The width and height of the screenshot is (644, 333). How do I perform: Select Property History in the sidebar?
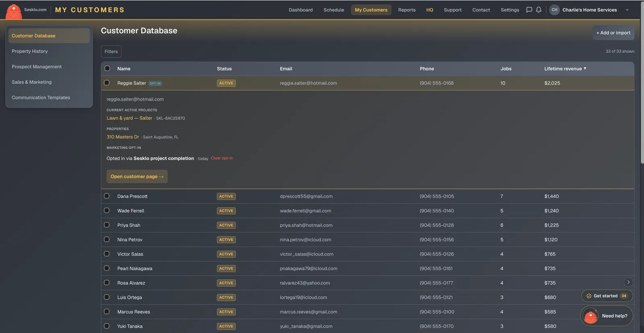click(49, 51)
